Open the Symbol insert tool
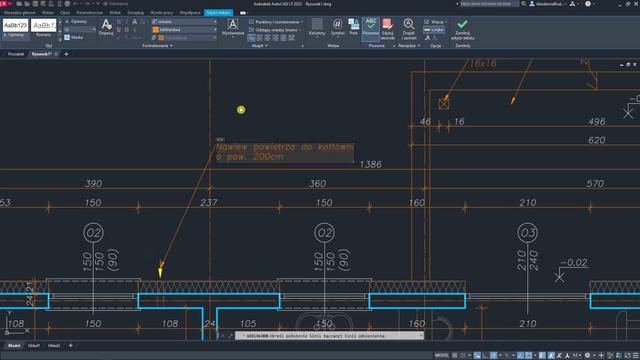 tap(337, 27)
